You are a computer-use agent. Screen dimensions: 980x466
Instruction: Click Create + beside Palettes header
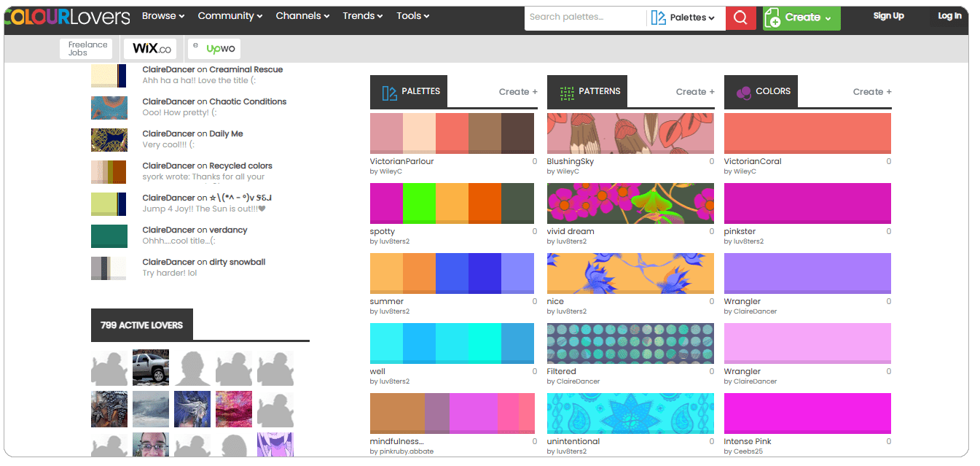pyautogui.click(x=518, y=92)
